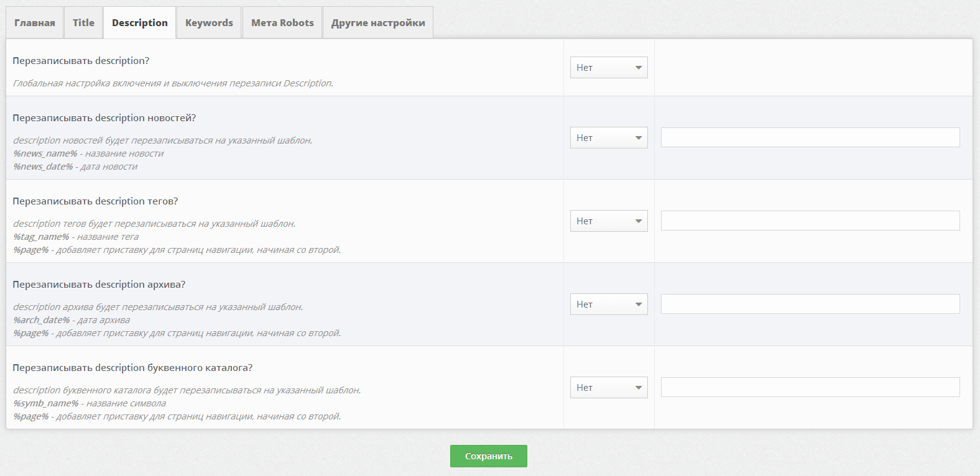
Task: Open global description rewrite dropdown
Action: [x=609, y=68]
